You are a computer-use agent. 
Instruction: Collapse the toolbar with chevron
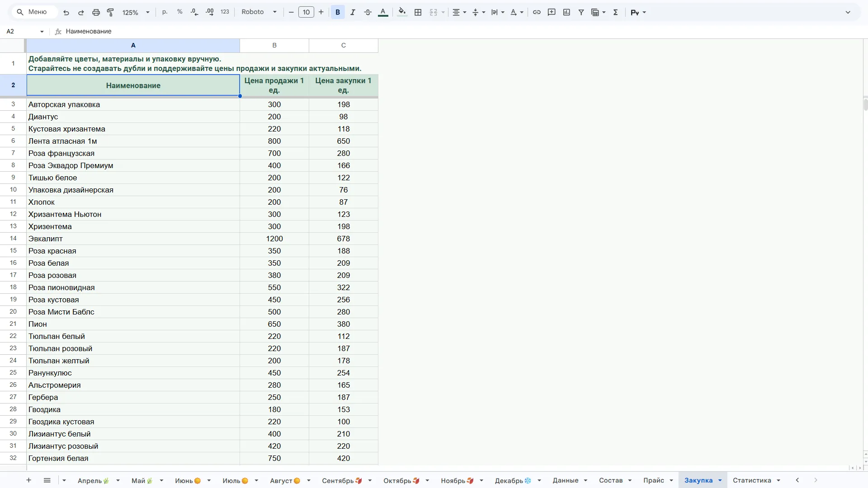(848, 12)
